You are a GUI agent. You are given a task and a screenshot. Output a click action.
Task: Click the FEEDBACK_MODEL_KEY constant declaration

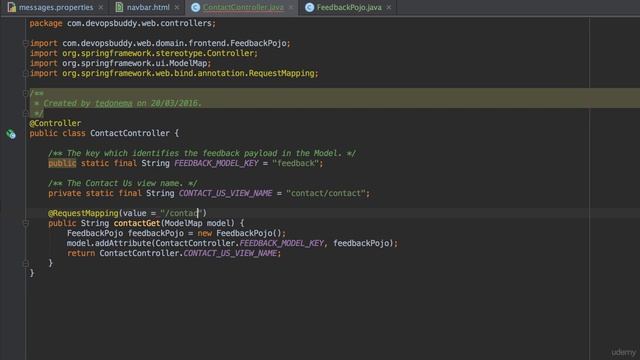[216, 163]
